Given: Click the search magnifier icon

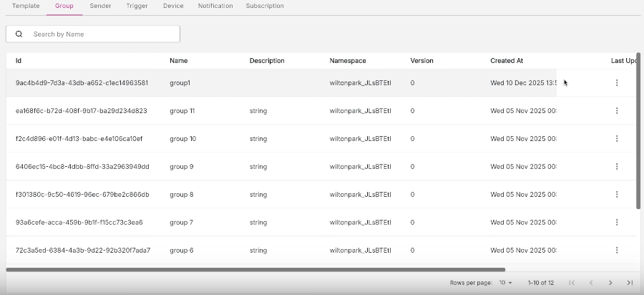Looking at the screenshot, I should pos(19,34).
